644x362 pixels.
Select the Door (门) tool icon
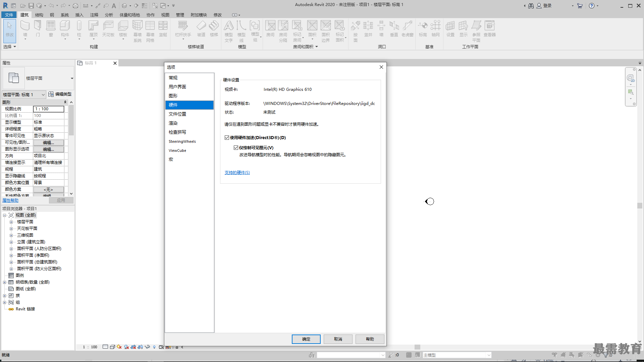38,26
